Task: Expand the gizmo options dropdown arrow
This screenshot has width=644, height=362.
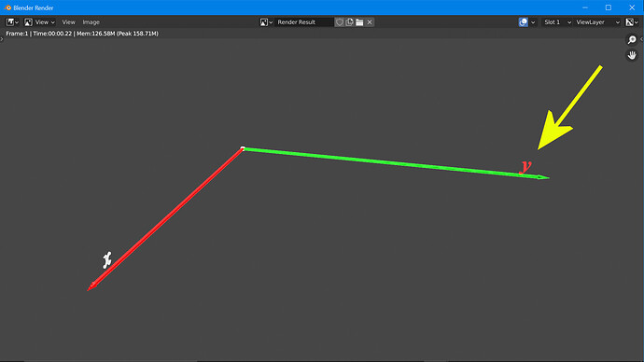Action: click(x=533, y=22)
